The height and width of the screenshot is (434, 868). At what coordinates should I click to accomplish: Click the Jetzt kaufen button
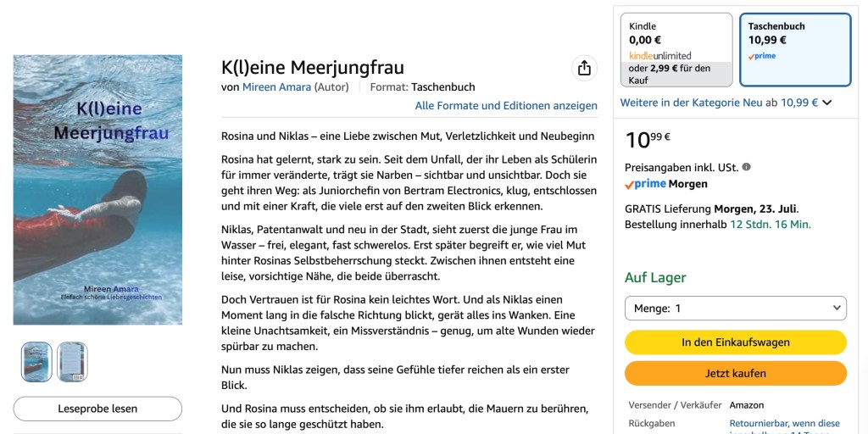[x=736, y=374]
